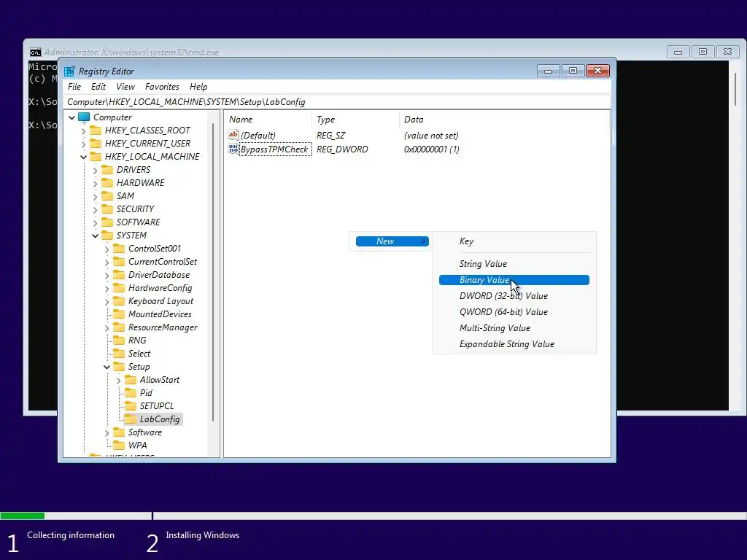Expand the HKEY_CLASSES_ROOT node
747x560 pixels.
84,131
